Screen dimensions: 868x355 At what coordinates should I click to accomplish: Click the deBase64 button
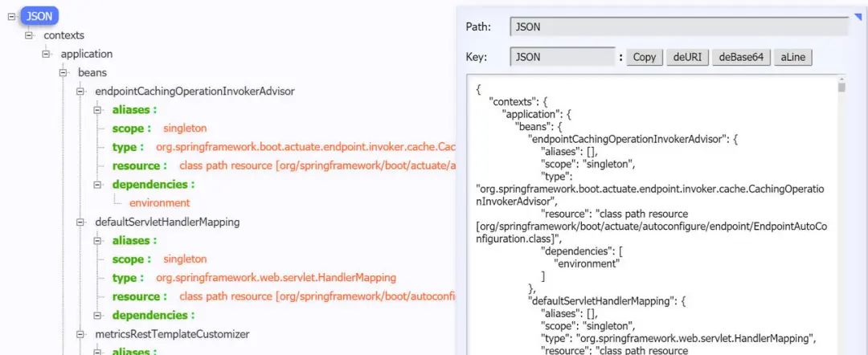(741, 57)
